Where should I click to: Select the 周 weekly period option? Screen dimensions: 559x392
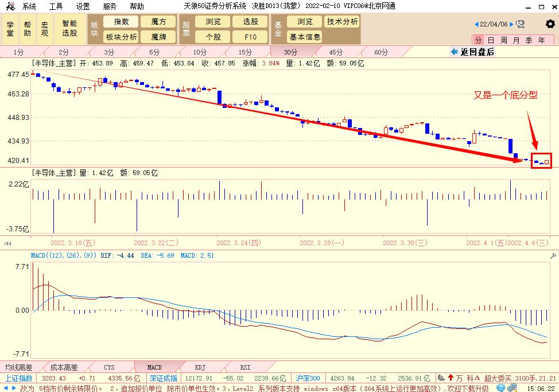[x=503, y=40]
